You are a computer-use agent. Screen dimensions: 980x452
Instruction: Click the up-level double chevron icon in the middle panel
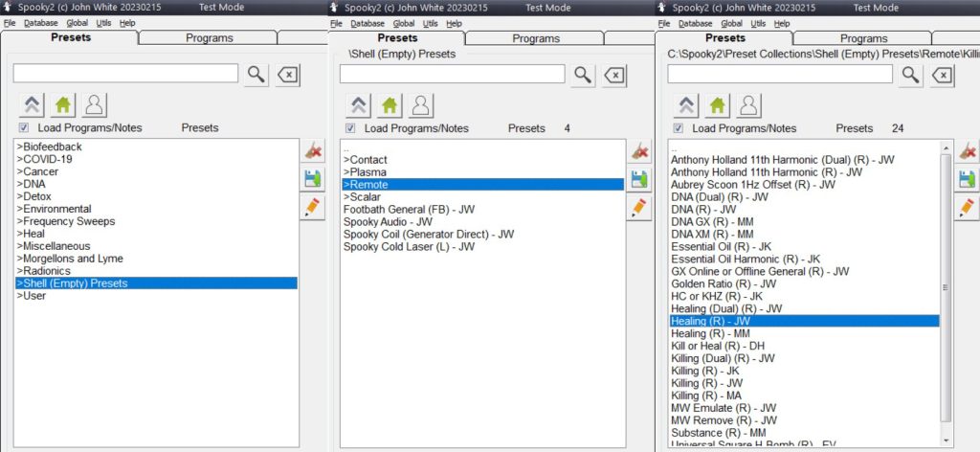pyautogui.click(x=358, y=105)
